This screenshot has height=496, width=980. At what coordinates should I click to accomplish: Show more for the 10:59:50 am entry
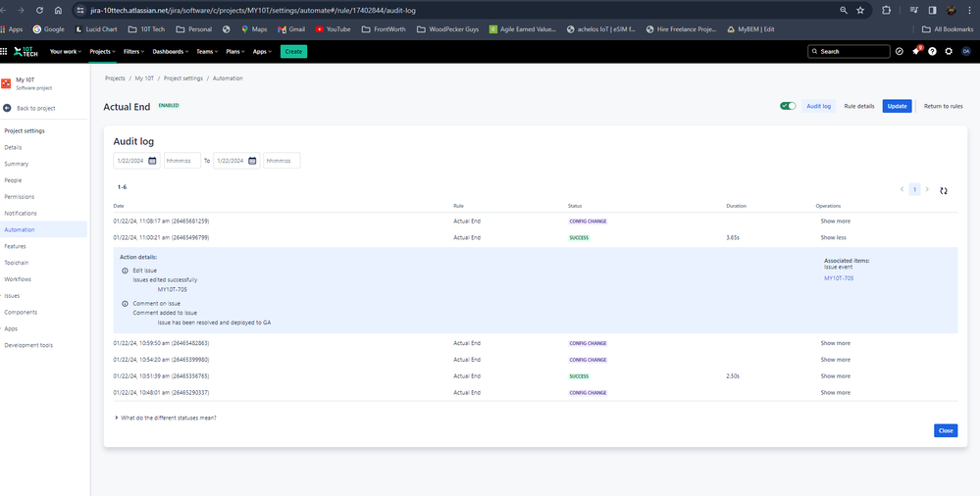835,344
